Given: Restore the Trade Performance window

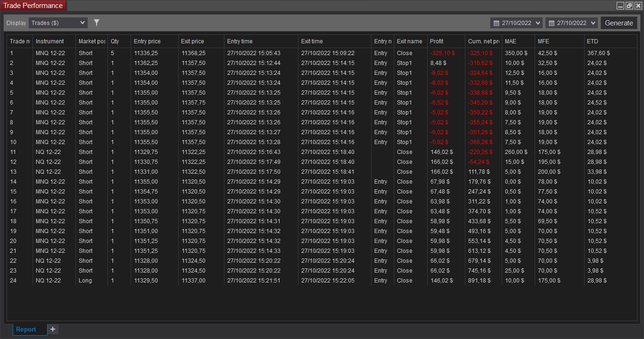Looking at the screenshot, I should 629,6.
